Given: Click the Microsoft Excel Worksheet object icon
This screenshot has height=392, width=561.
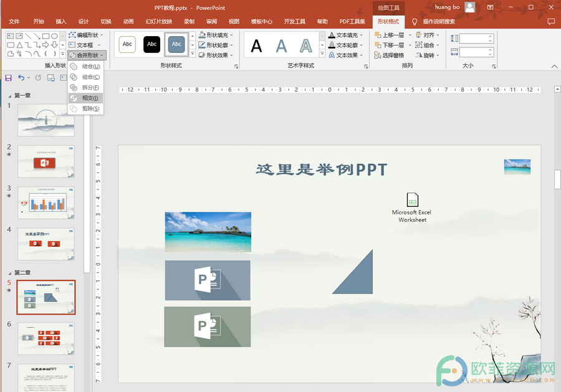Looking at the screenshot, I should click(412, 199).
